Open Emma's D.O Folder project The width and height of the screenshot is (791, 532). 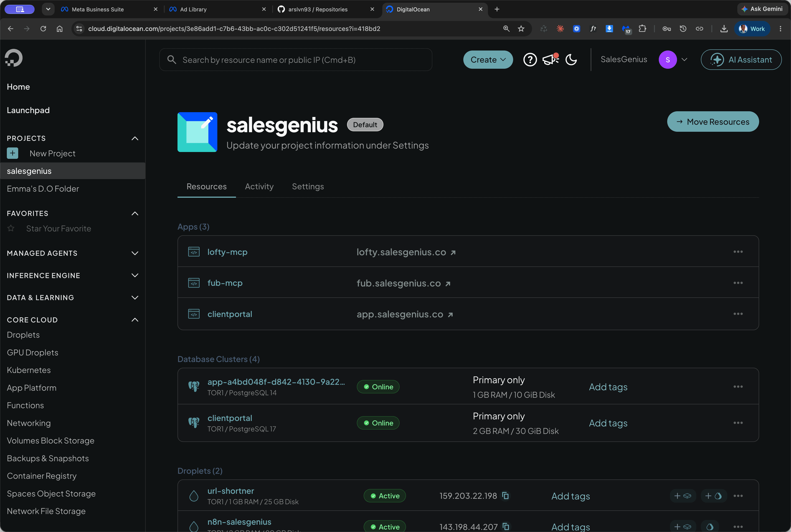click(x=43, y=189)
